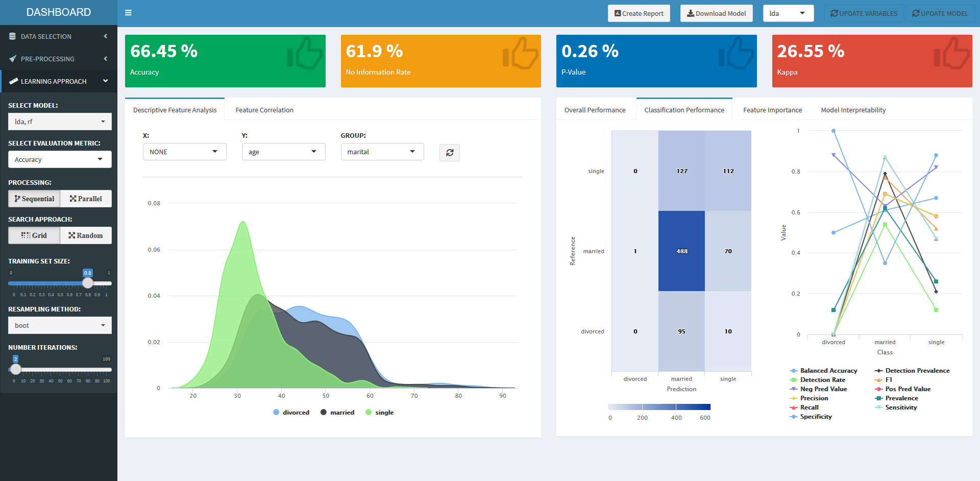Open the Feature Importance tab
The height and width of the screenshot is (481, 980).
[772, 110]
